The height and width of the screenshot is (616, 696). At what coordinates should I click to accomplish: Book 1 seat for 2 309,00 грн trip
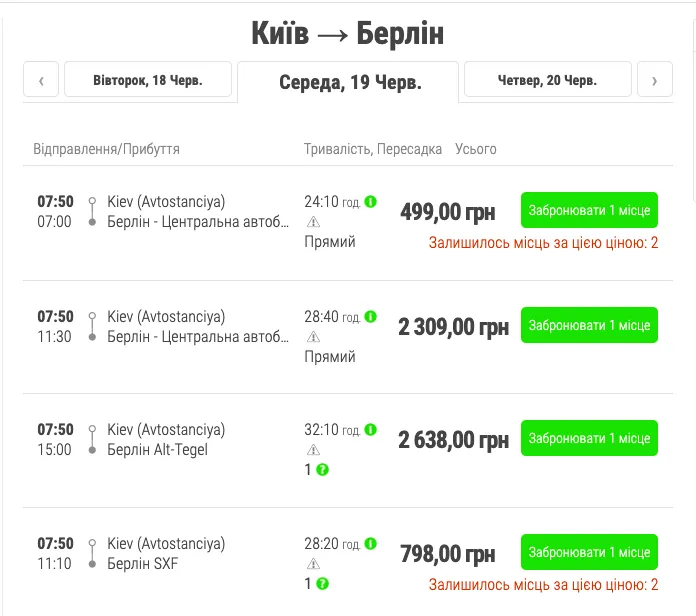coord(589,325)
